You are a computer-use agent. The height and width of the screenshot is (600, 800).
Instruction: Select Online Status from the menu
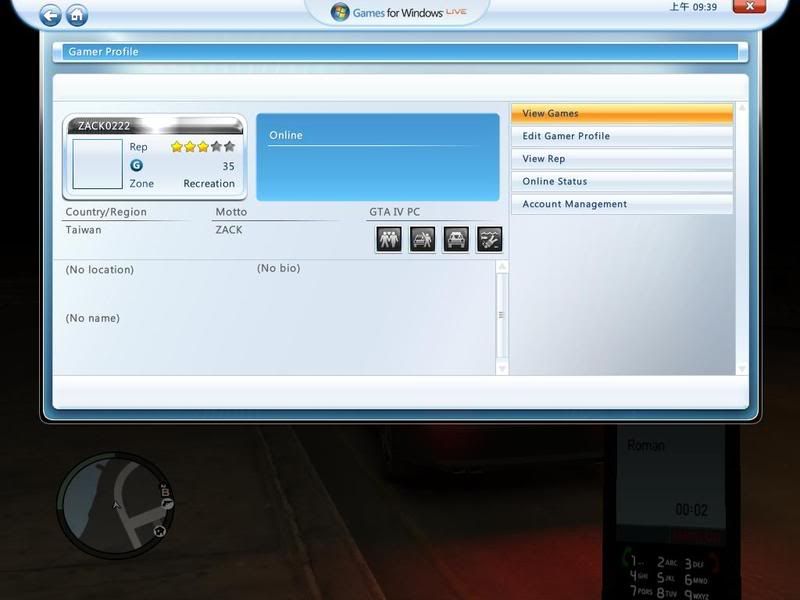click(621, 181)
